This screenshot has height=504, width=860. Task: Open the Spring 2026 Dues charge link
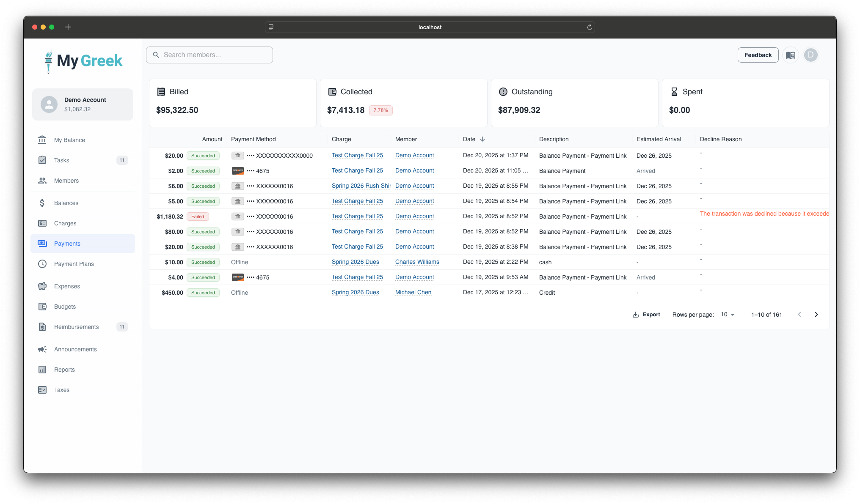(x=355, y=262)
